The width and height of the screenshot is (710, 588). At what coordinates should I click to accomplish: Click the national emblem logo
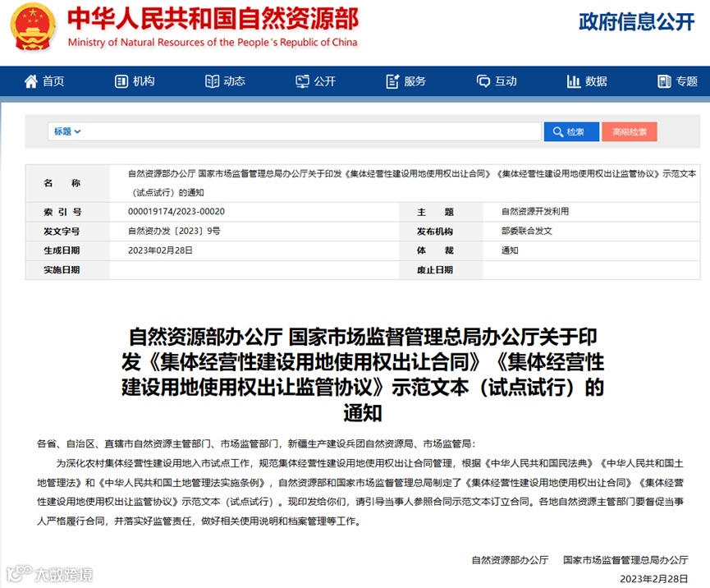coord(33,27)
